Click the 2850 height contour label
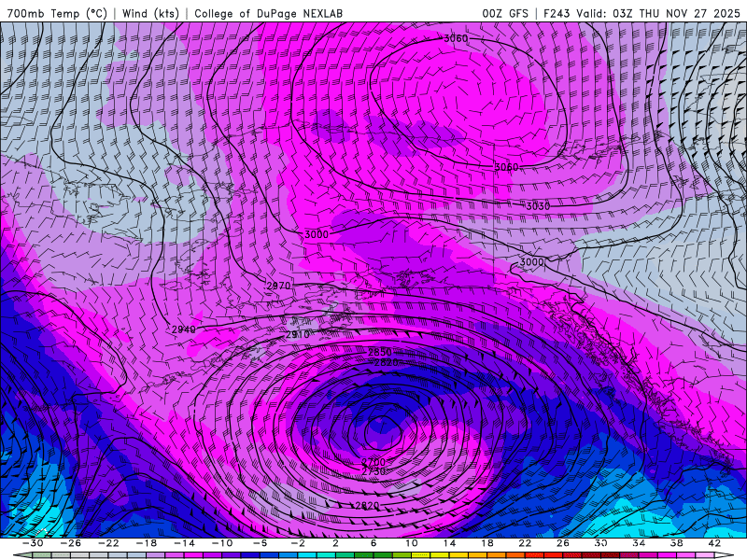Screen dimensions: 747x560 (380, 353)
